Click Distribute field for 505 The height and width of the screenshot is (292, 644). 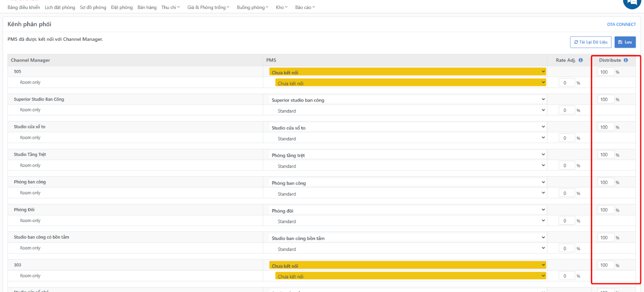[606, 72]
